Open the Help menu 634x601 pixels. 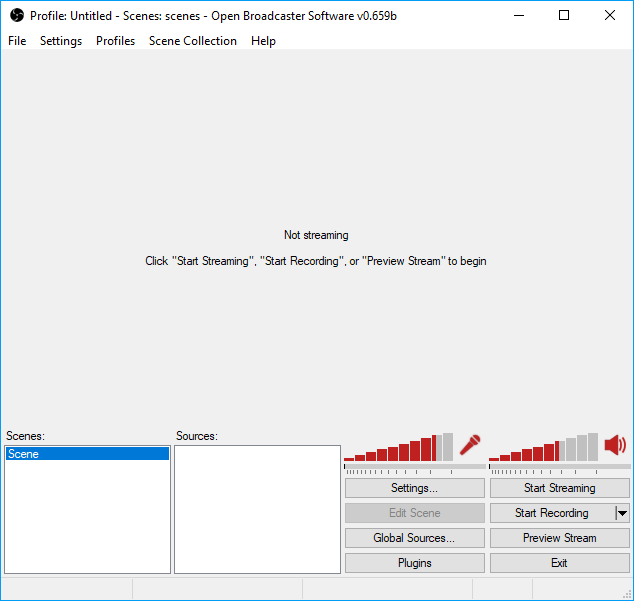(263, 41)
